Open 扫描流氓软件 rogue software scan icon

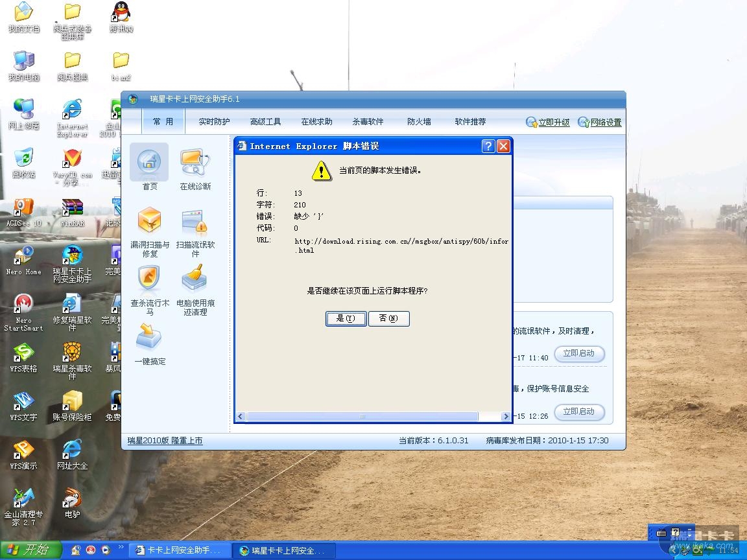click(x=195, y=222)
